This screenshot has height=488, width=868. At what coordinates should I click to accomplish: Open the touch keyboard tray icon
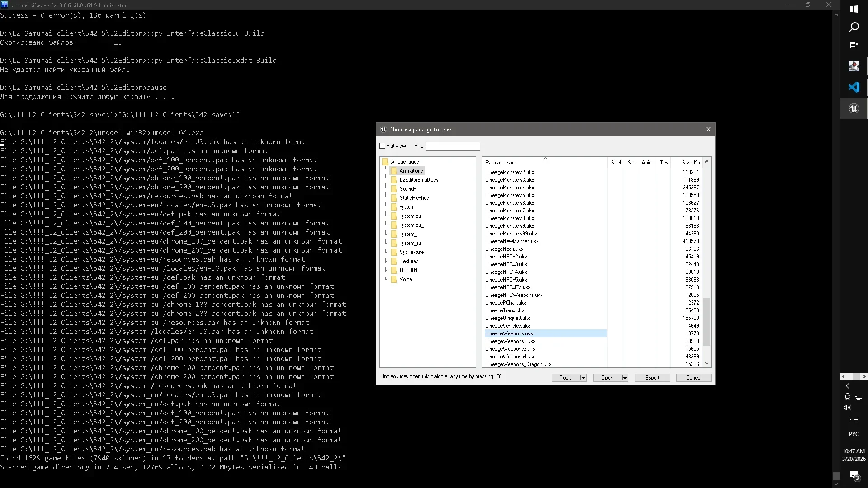(854, 420)
